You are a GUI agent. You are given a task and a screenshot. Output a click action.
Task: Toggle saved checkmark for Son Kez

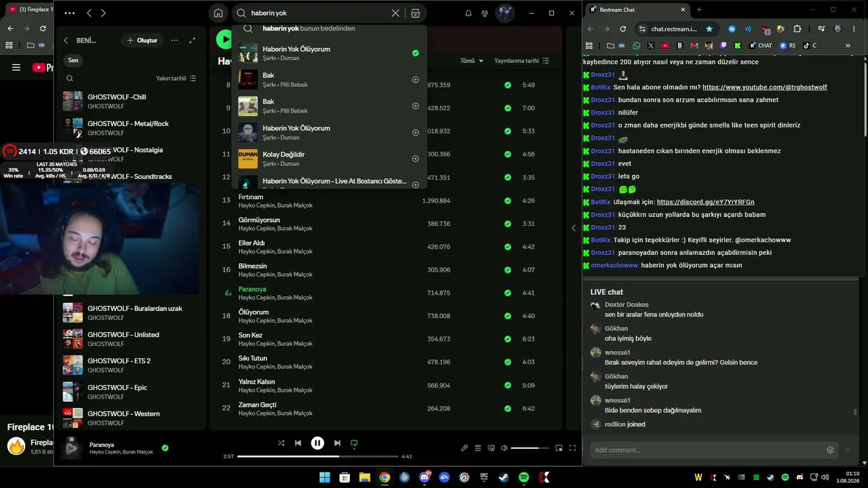click(x=507, y=339)
